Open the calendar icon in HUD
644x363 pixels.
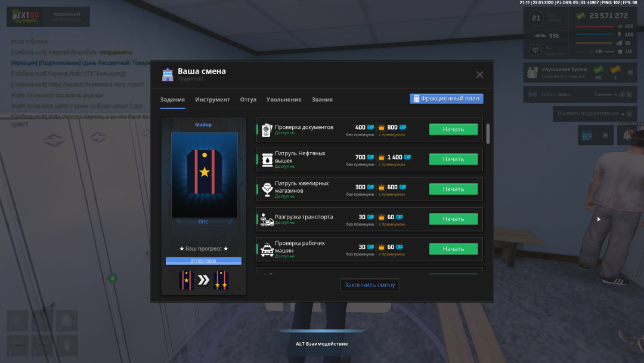[x=587, y=136]
